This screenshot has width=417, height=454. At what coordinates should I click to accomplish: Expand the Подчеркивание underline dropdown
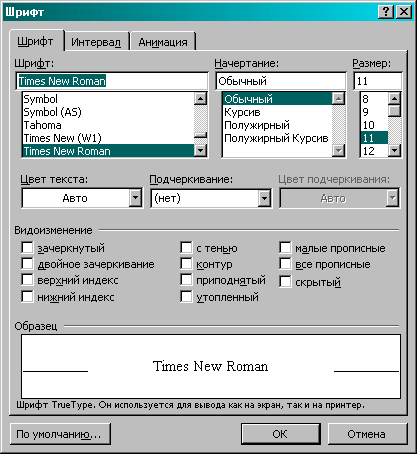264,198
